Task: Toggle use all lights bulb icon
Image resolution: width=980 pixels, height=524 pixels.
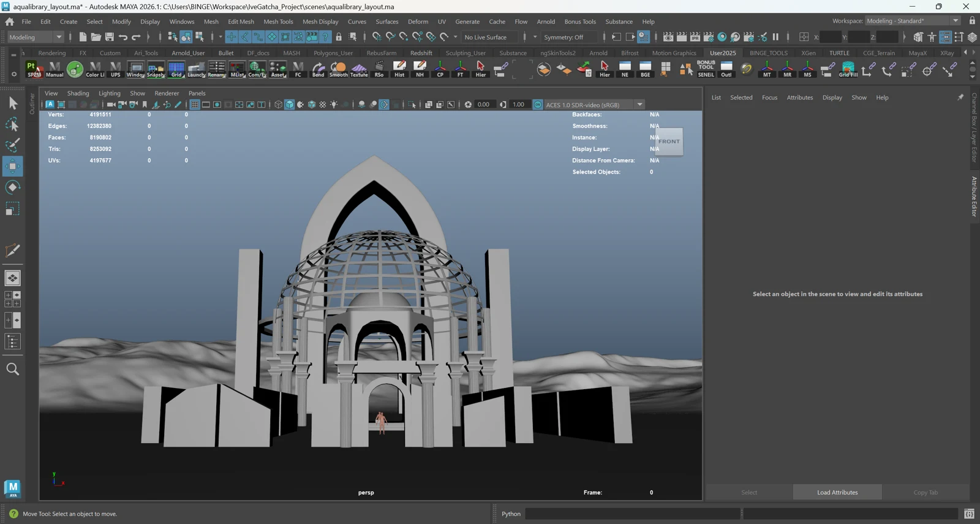Action: 334,105
